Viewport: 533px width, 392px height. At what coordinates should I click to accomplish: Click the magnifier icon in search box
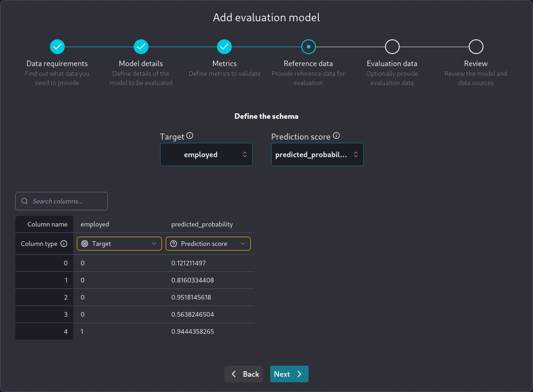25,201
